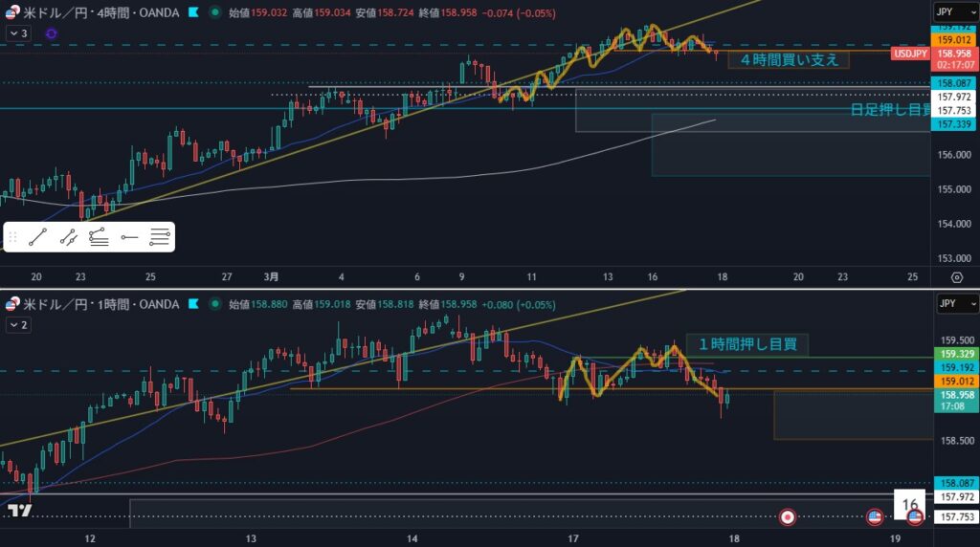980x547 pixels.
Task: Select the multi-line channel tool on the right
Action: coord(160,237)
